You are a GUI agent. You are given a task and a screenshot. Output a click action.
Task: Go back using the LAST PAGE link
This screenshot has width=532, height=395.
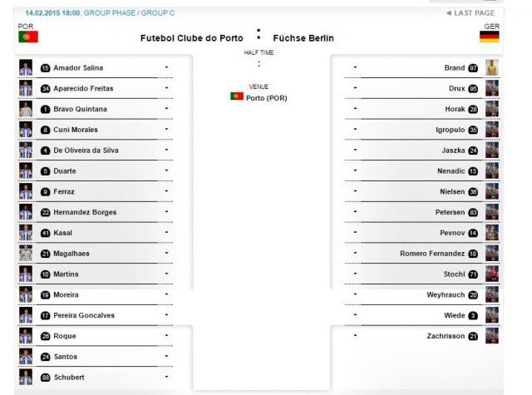(470, 13)
